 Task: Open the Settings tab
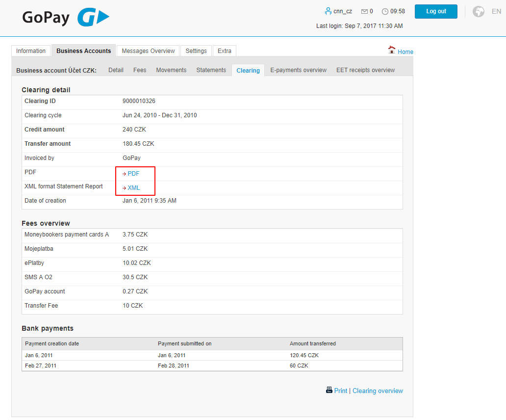pyautogui.click(x=196, y=51)
